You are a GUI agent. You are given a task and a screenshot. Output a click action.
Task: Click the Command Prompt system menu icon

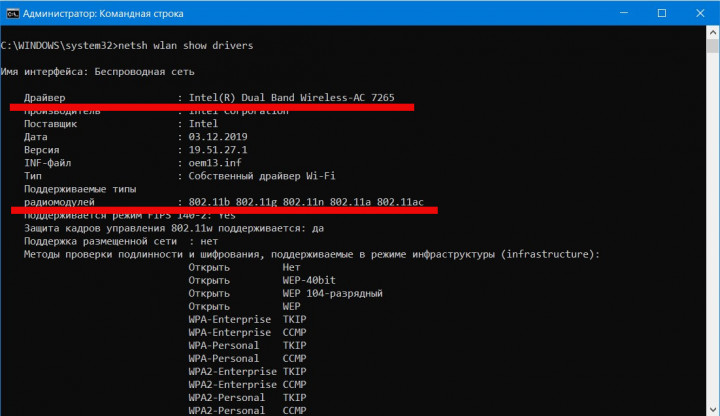12,13
